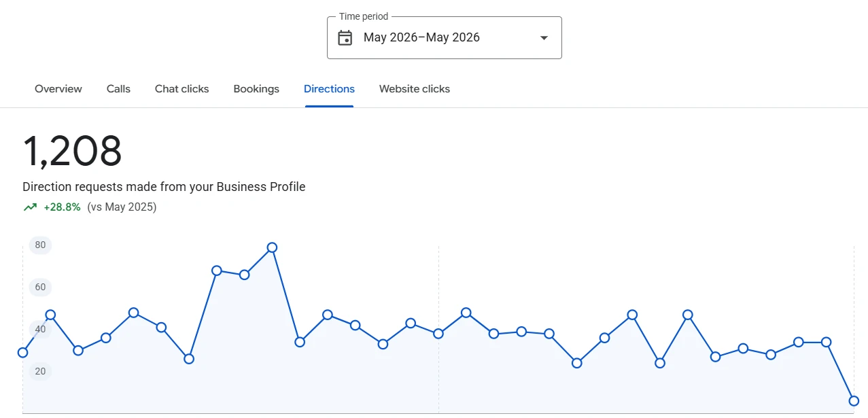Expand the Time period dropdown arrow
868x418 pixels.
(x=544, y=38)
